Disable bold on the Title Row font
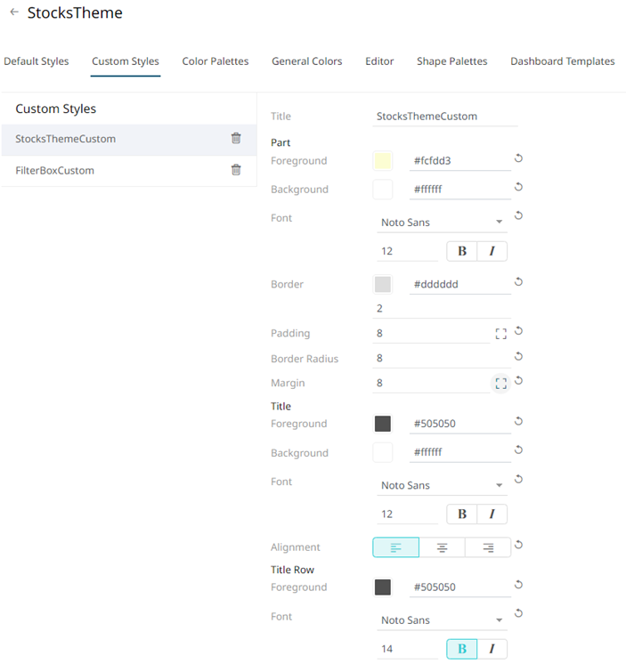626x672 pixels. pos(462,649)
